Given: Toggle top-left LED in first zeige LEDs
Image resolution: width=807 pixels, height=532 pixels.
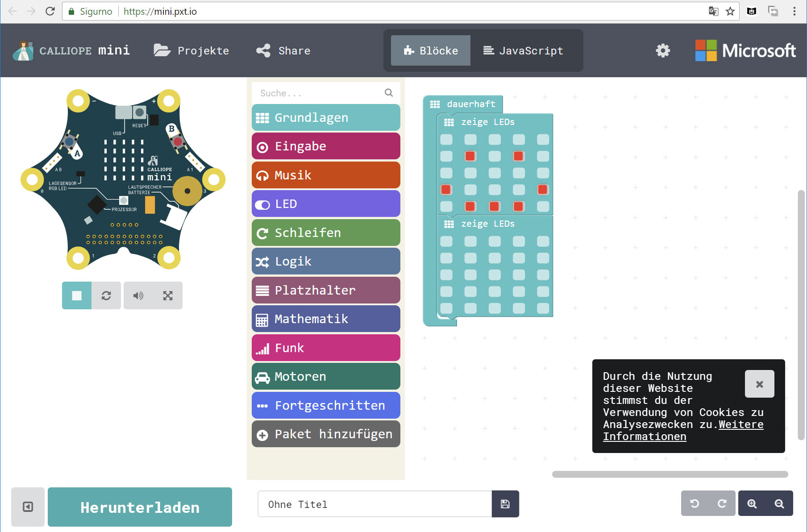Looking at the screenshot, I should 446,140.
